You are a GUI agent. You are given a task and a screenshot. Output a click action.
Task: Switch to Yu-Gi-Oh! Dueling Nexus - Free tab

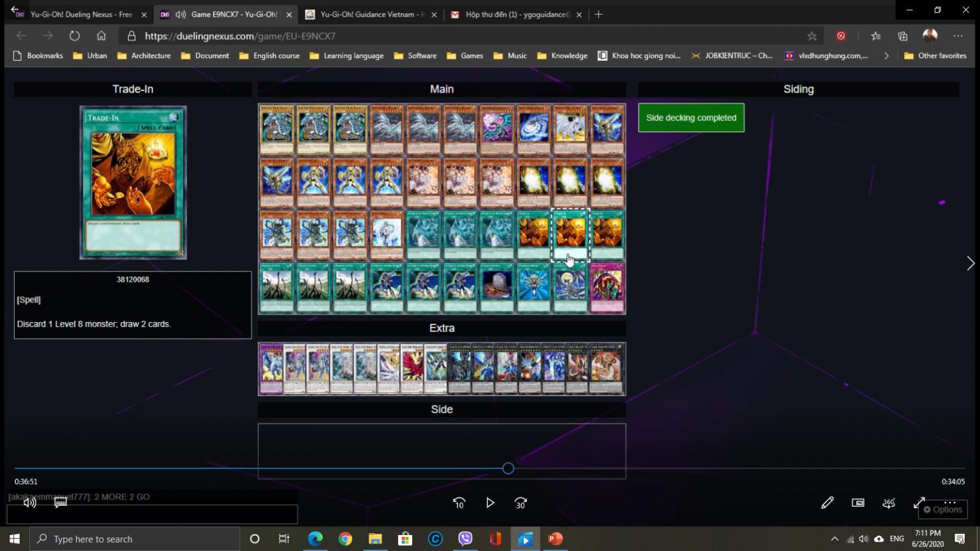(82, 14)
